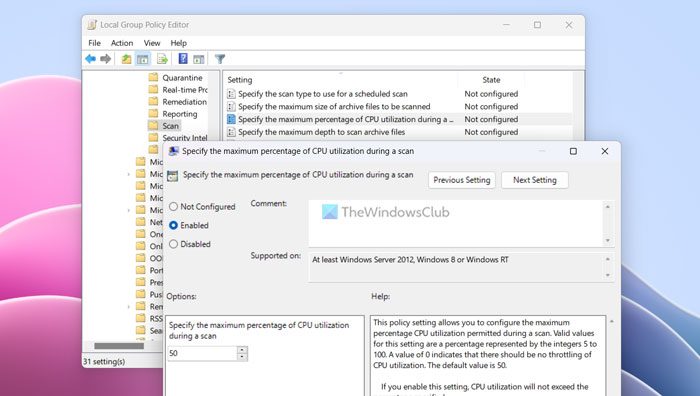
Task: Maximize the Local Group Policy Editor window
Action: click(x=538, y=25)
